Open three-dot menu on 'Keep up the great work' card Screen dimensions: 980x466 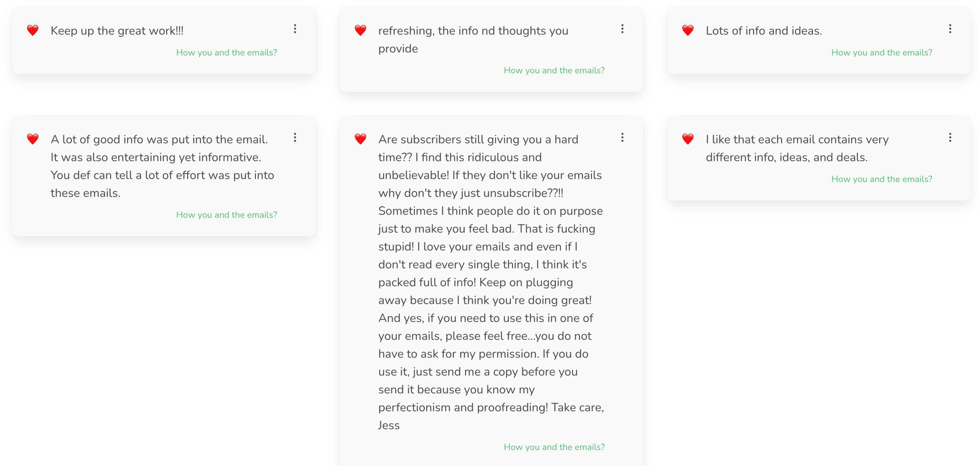pyautogui.click(x=295, y=29)
